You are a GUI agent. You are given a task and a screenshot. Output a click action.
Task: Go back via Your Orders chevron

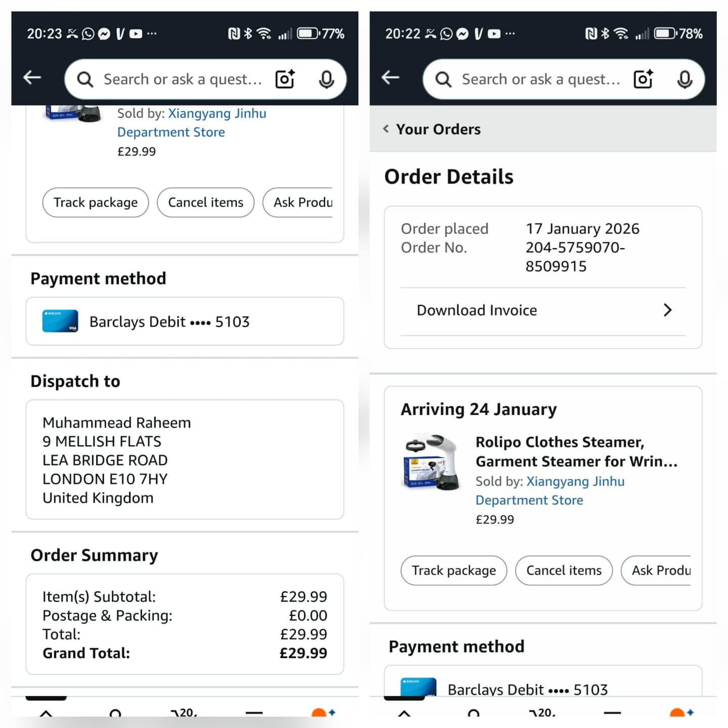[x=386, y=129]
